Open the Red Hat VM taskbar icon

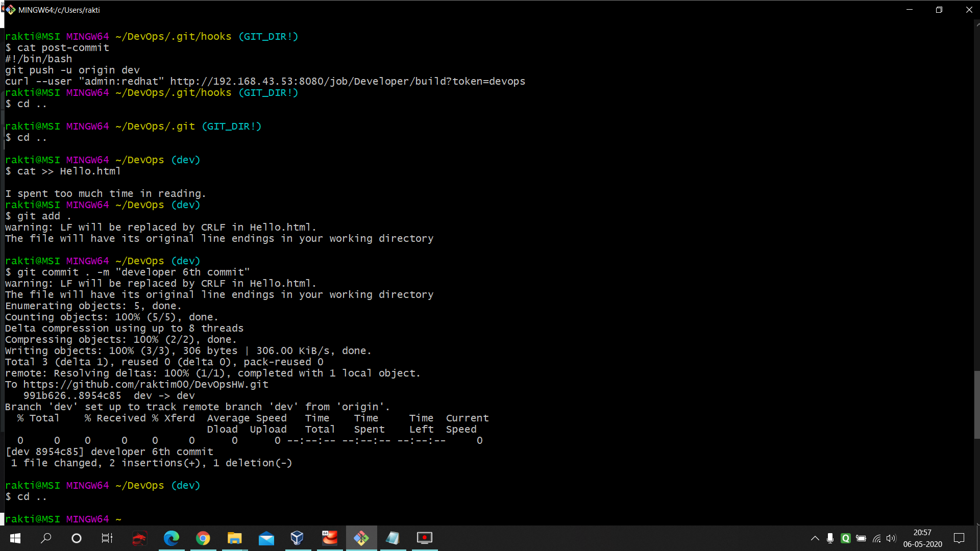(330, 538)
